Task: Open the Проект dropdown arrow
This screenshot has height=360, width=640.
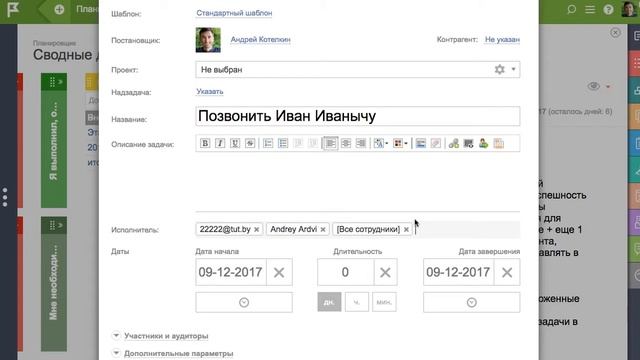Action: click(x=513, y=69)
